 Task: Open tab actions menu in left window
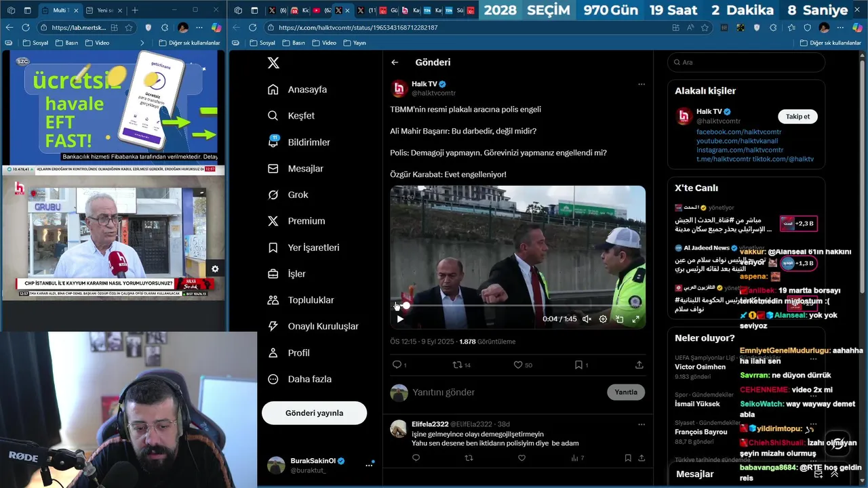click(x=28, y=10)
